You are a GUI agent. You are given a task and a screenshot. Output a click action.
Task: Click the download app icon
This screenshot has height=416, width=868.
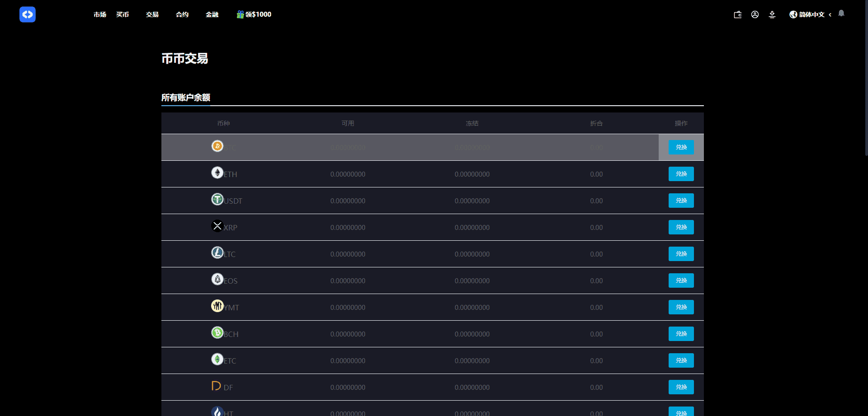pyautogui.click(x=772, y=14)
